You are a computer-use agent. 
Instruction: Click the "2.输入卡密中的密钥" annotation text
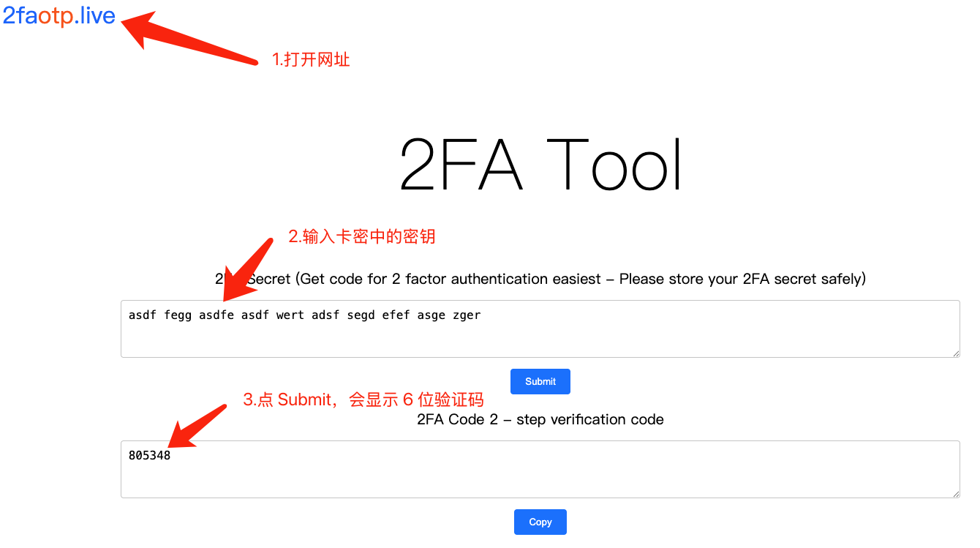click(x=361, y=236)
